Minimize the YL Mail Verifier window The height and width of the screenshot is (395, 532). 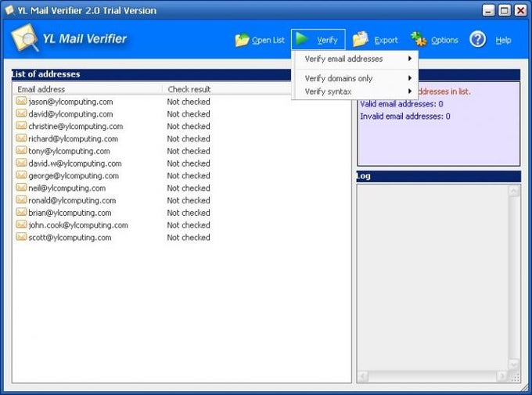click(x=488, y=10)
